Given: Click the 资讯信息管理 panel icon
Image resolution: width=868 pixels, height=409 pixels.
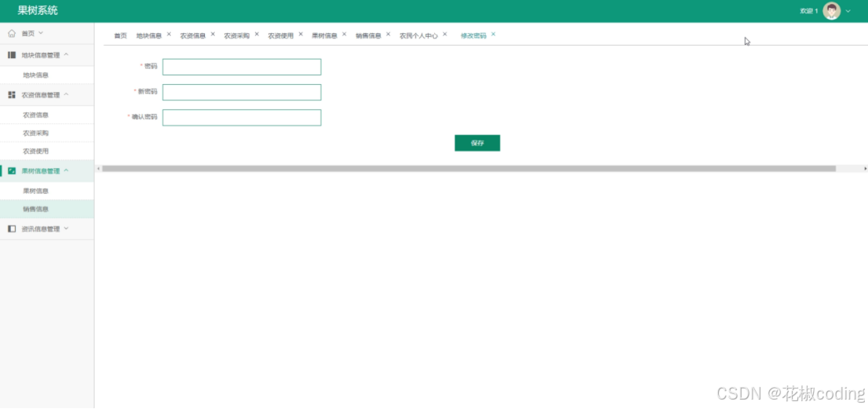Looking at the screenshot, I should [12, 228].
